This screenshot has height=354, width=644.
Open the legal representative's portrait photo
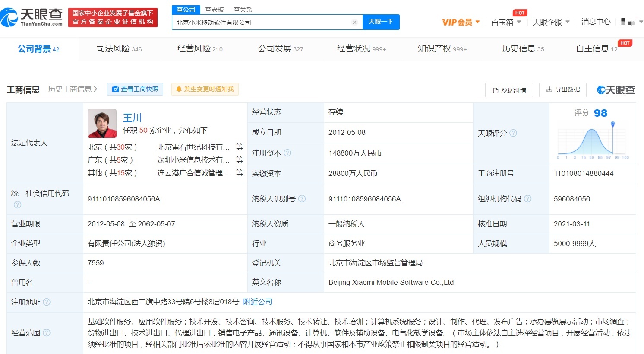pos(102,123)
